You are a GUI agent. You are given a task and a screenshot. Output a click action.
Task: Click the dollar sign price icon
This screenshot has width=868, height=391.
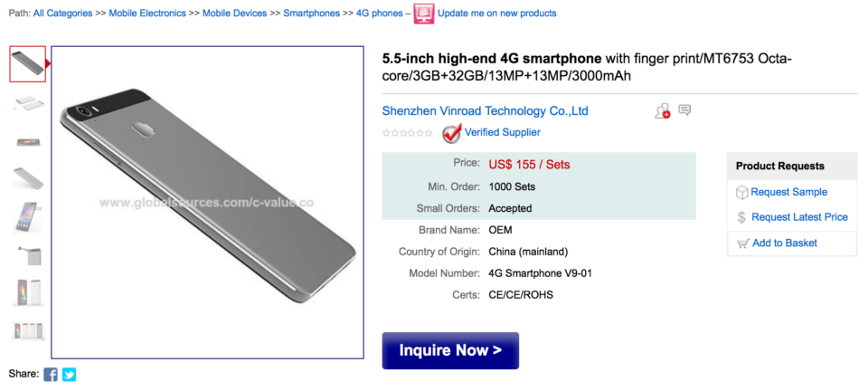click(741, 217)
